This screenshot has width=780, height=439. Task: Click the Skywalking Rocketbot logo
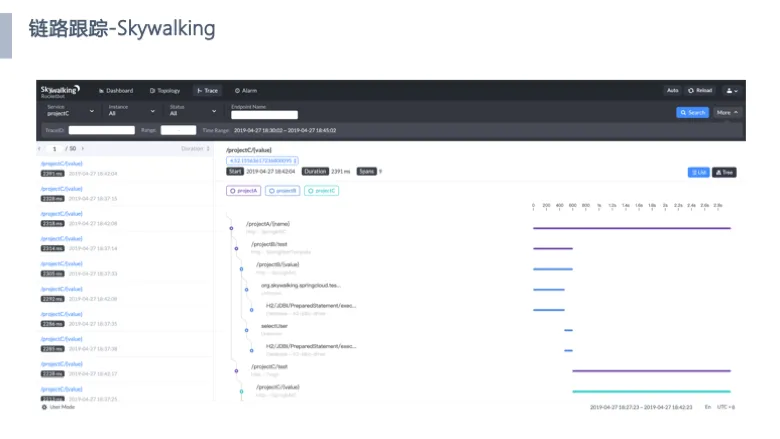point(60,91)
